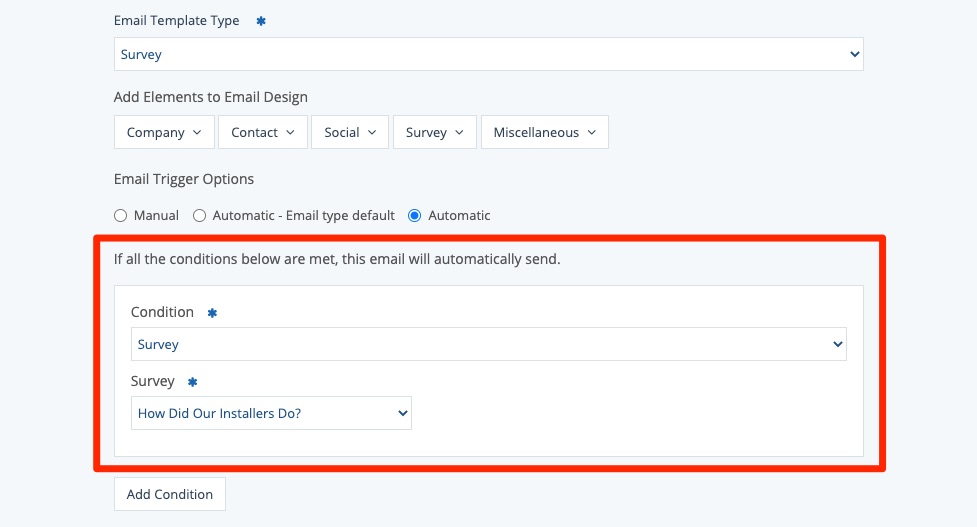The image size is (977, 527).
Task: Click the Email Trigger Options heading
Action: (184, 179)
